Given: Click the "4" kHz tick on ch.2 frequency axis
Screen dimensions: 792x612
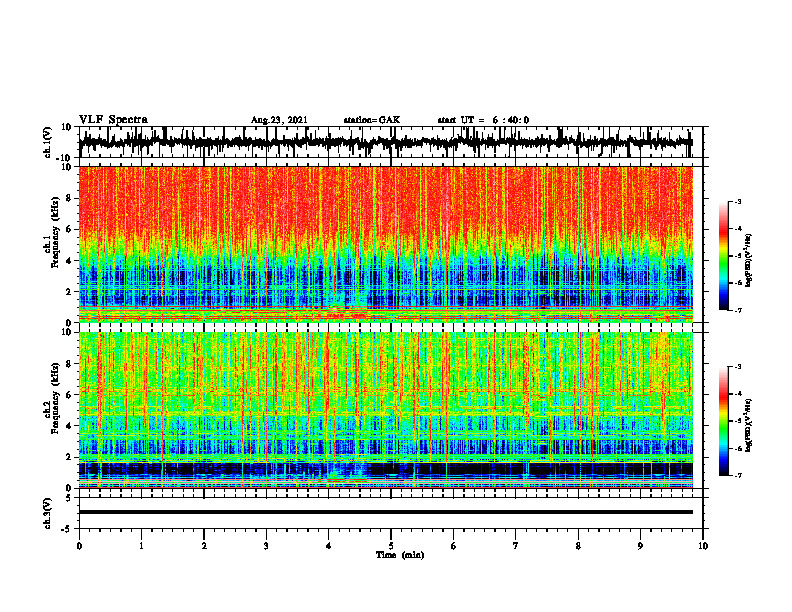Looking at the screenshot, I should [70, 426].
